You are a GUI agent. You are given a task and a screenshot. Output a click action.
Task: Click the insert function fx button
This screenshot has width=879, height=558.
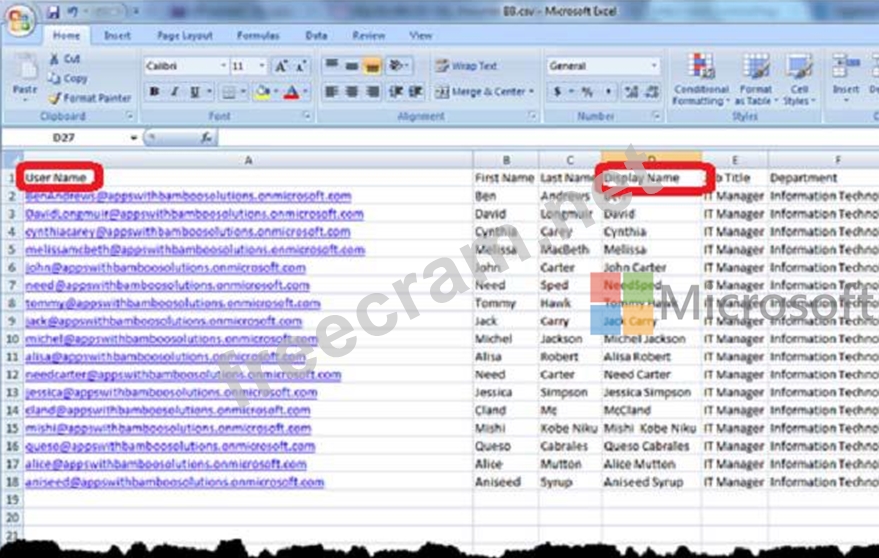tap(206, 137)
